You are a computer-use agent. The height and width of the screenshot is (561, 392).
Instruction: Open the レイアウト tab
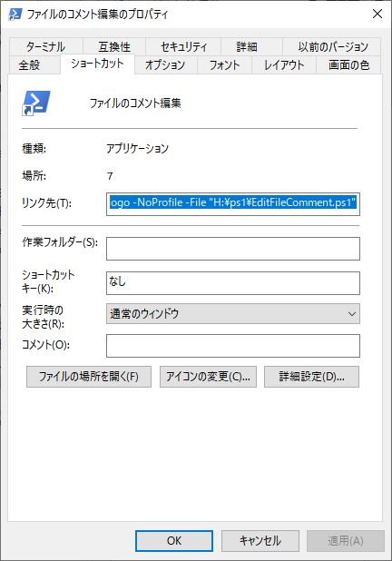(284, 65)
